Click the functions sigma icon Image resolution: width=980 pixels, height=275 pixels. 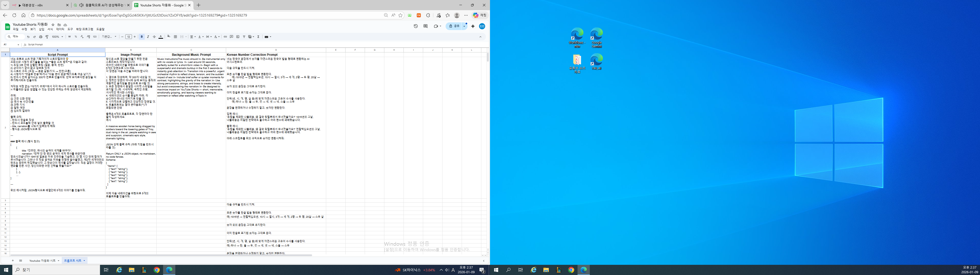[x=258, y=37]
